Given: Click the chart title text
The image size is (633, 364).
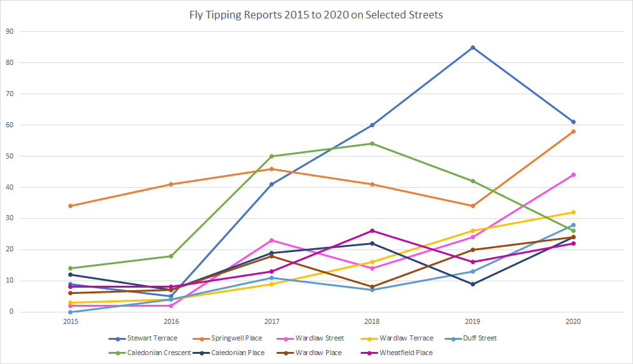Looking at the screenshot, I should (316, 14).
